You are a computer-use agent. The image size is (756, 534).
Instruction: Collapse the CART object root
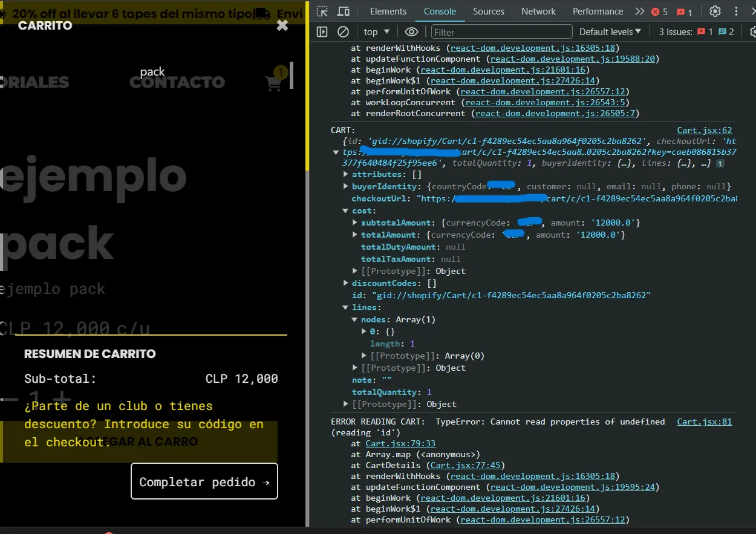click(x=336, y=152)
